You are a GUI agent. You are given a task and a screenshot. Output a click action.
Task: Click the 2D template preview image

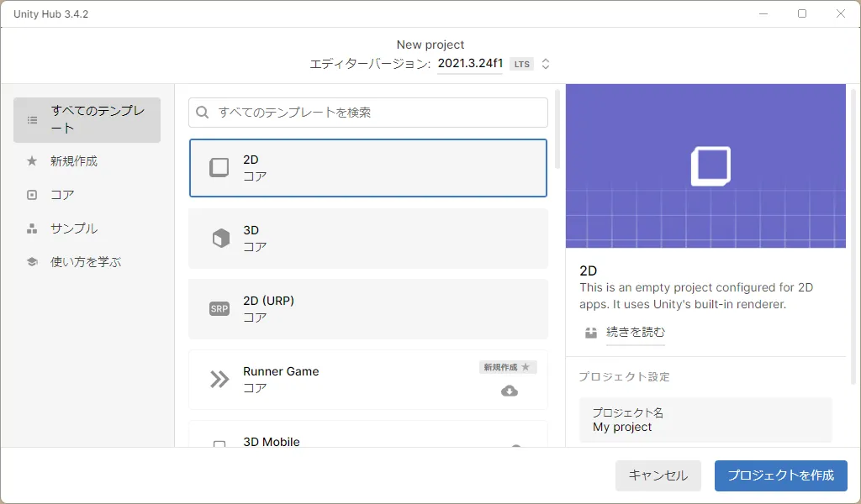(705, 165)
